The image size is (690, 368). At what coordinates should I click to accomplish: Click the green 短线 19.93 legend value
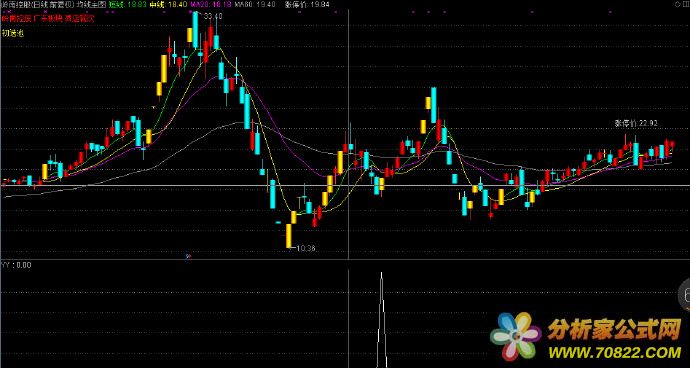122,4
